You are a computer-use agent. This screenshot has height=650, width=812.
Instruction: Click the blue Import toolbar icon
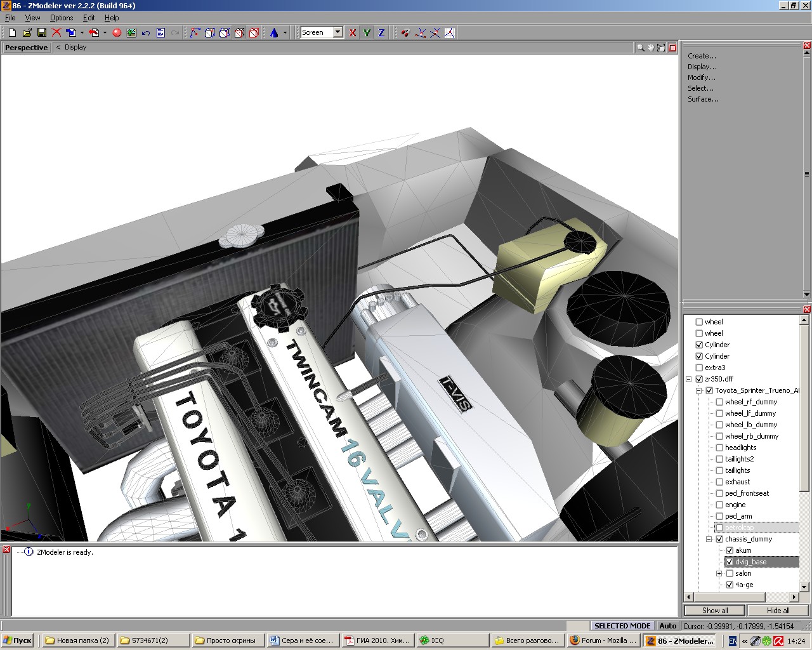pos(71,32)
